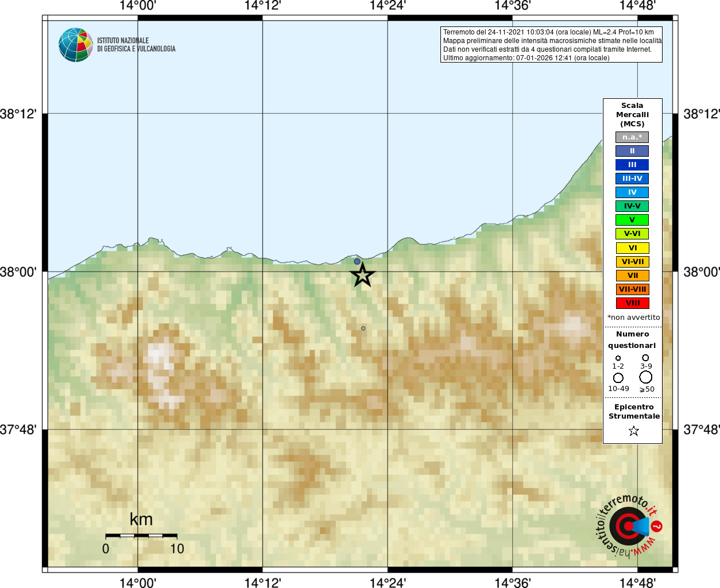This screenshot has width=720, height=588.
Task: Click the legend circle labeled 10-49
Action: [618, 378]
